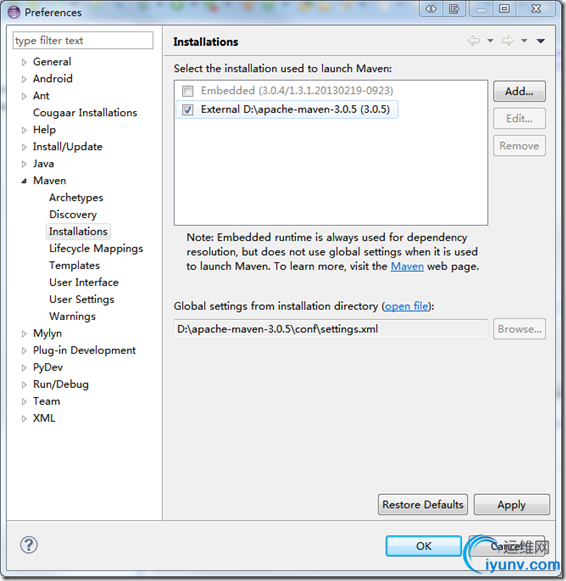Viewport: 566px width, 581px height.
Task: Select the PyDev preference category label
Action: (48, 368)
